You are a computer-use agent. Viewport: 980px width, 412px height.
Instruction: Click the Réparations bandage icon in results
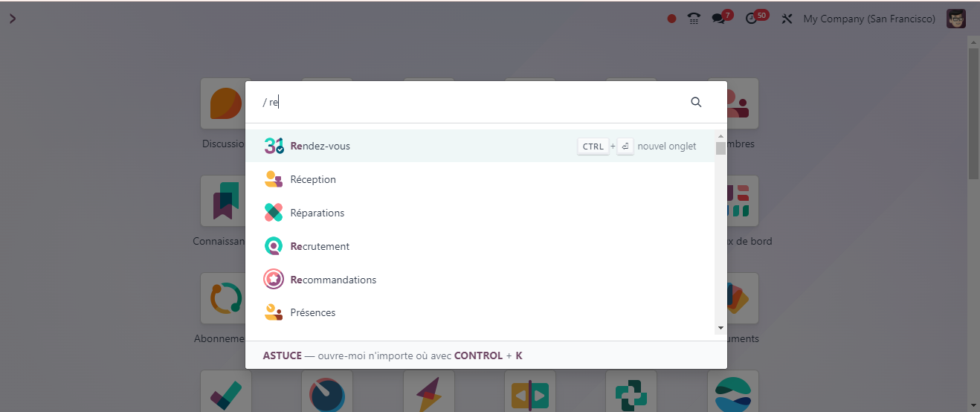(x=274, y=213)
